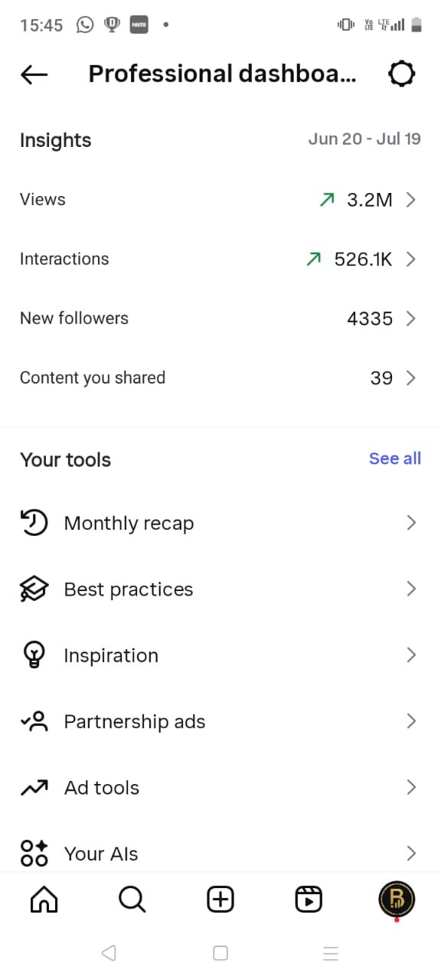This screenshot has width=441, height=980.
Task: Tap the Inspiration lightbulb icon
Action: click(x=34, y=655)
